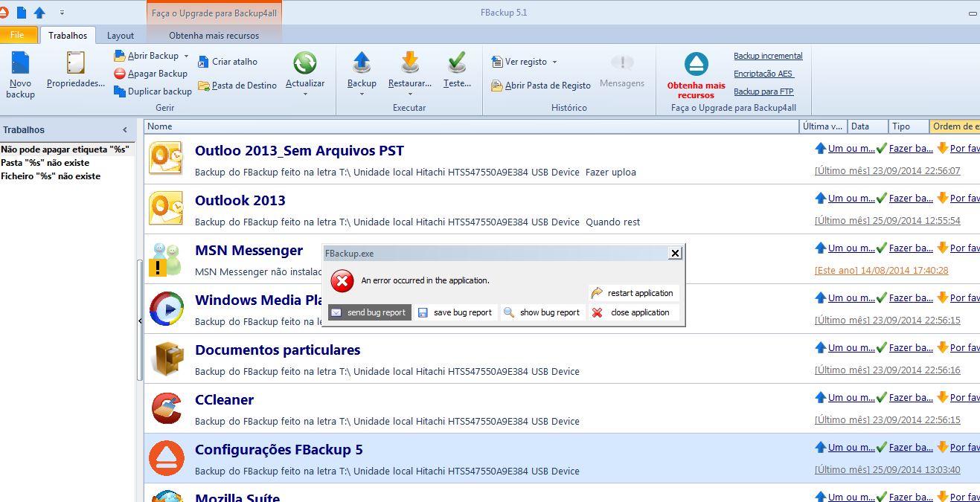980x502 pixels.
Task: Open Pasta de Destino
Action: point(237,86)
